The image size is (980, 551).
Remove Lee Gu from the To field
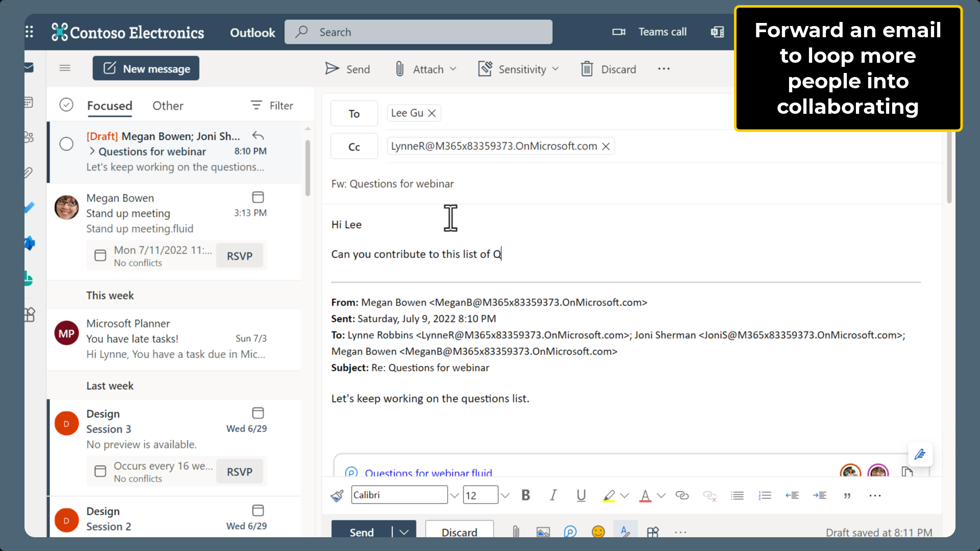tap(432, 113)
